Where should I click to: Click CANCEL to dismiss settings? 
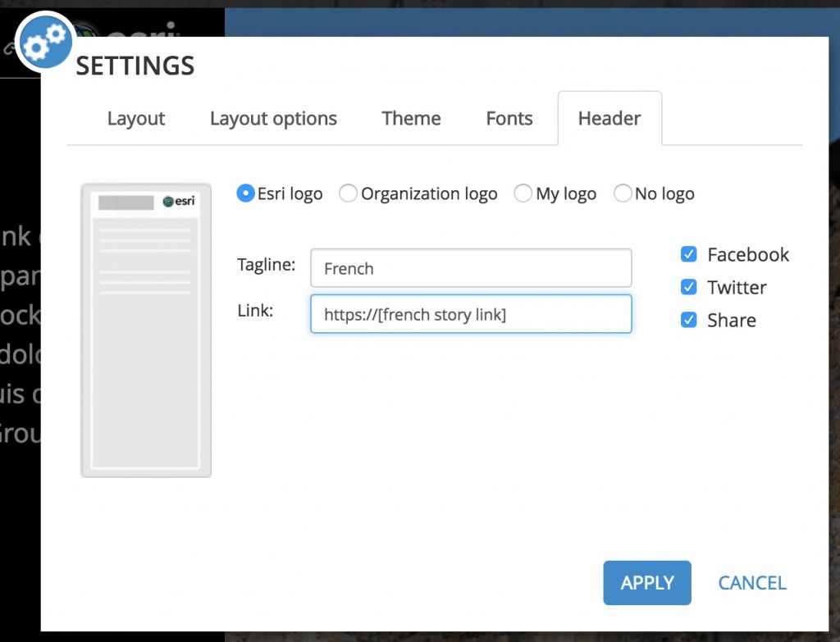point(752,583)
